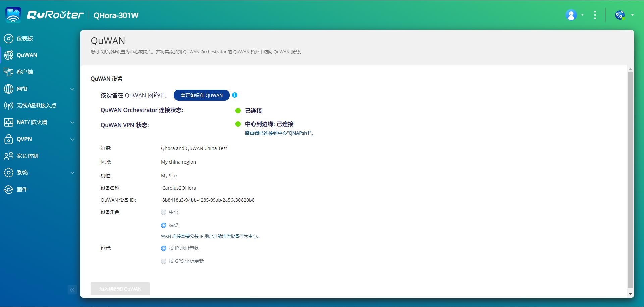Open the Parental Controls people icon
The height and width of the screenshot is (307, 644).
(9, 156)
